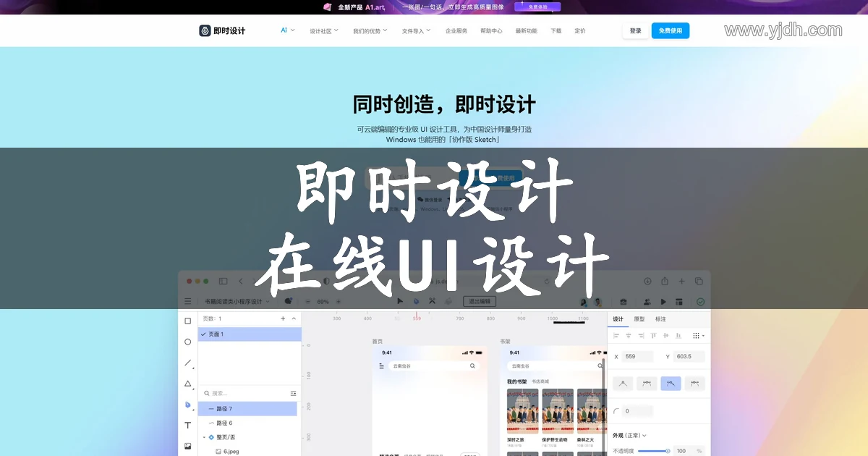The width and height of the screenshot is (868, 456).
Task: Open the 设计社区 navigation dropdown
Action: tap(324, 31)
